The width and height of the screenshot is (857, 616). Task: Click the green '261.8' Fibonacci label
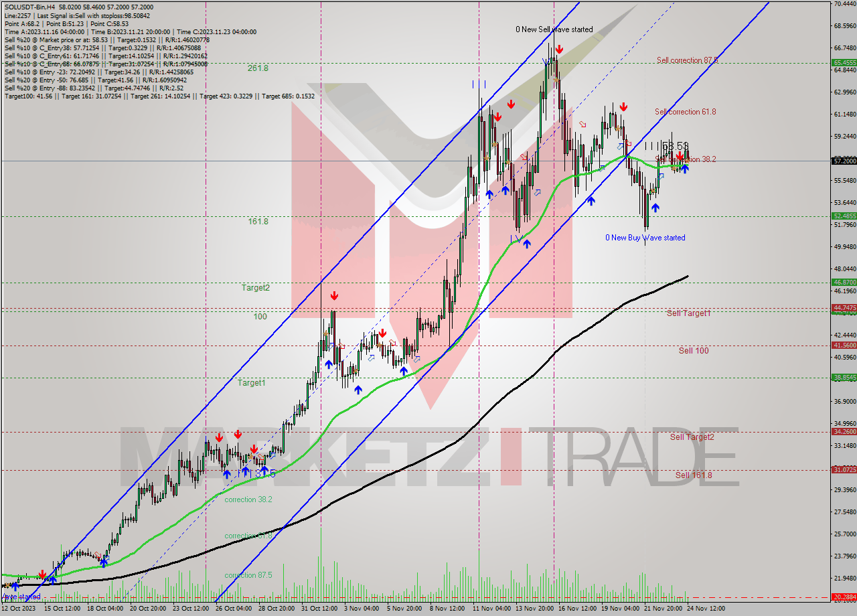[258, 68]
